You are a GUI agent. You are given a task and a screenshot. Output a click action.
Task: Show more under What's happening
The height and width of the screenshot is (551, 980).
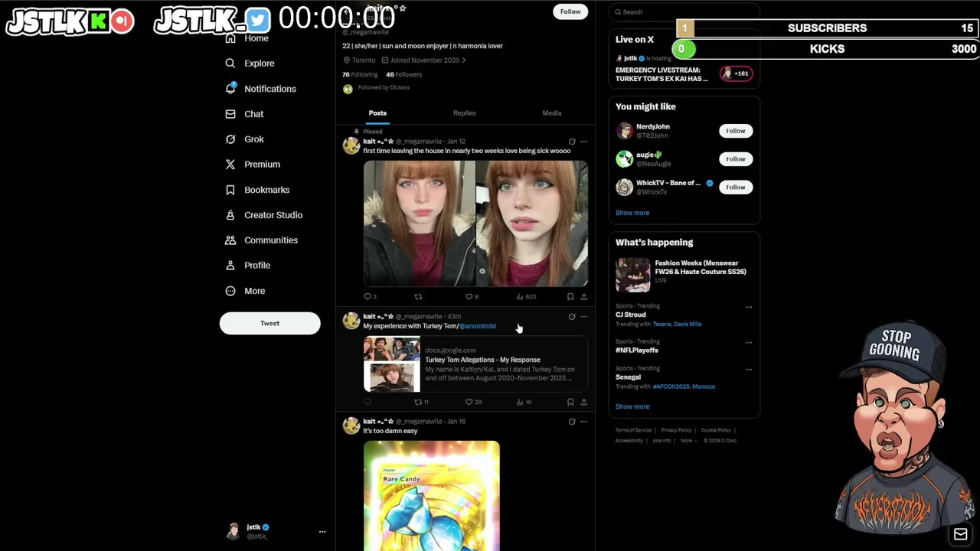[632, 406]
